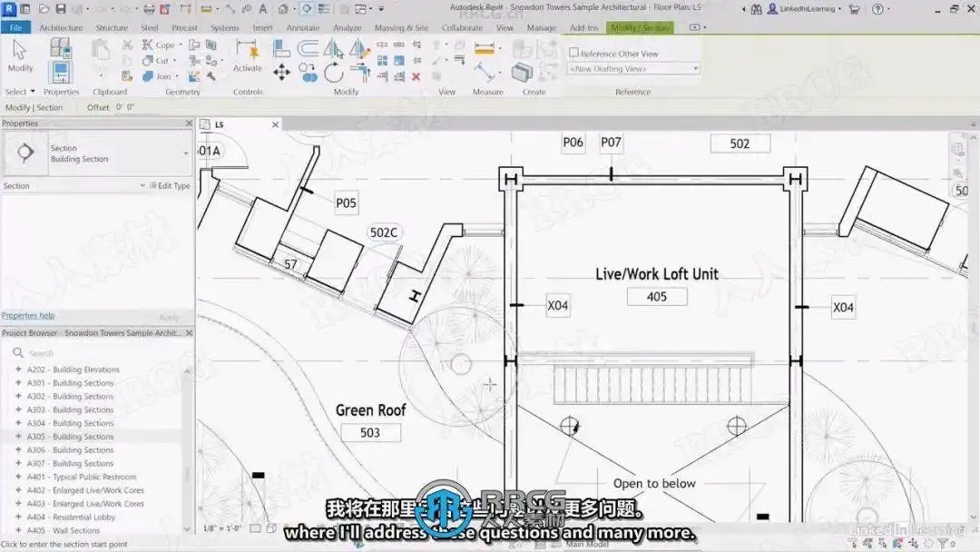Switch to the Annotate ribbon tab
The image size is (980, 552).
(302, 27)
